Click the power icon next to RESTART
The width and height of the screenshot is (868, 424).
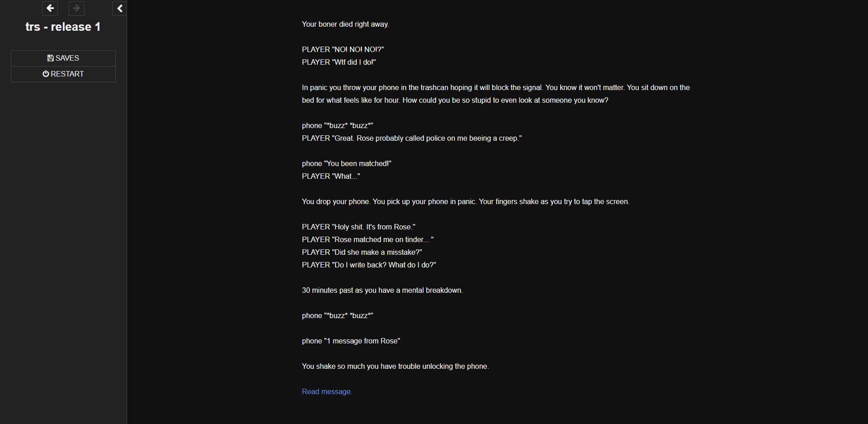click(x=46, y=74)
